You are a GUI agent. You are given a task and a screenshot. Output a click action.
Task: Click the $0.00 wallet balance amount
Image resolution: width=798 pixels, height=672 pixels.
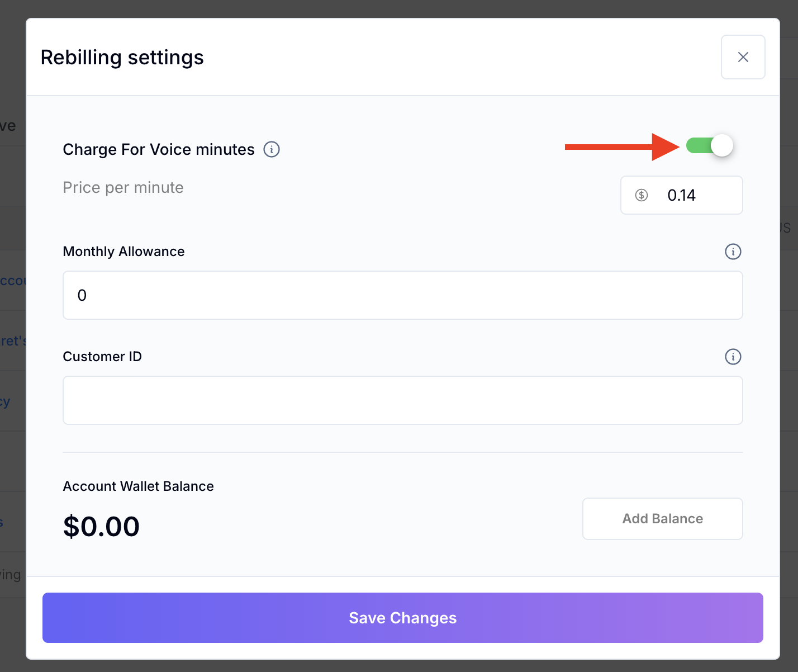tap(101, 527)
